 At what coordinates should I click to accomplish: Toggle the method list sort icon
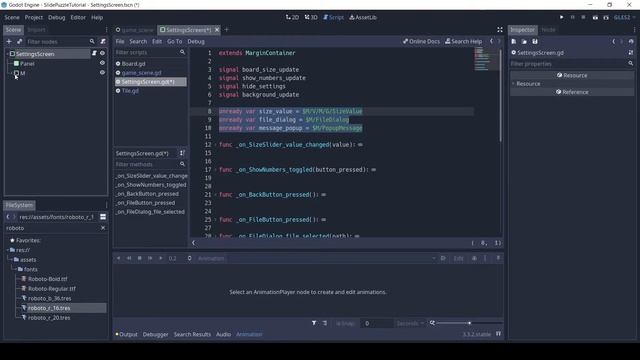[182, 153]
